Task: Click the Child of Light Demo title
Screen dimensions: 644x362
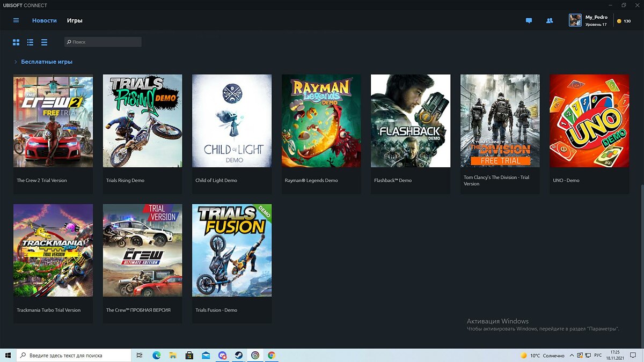Action: pos(216,180)
